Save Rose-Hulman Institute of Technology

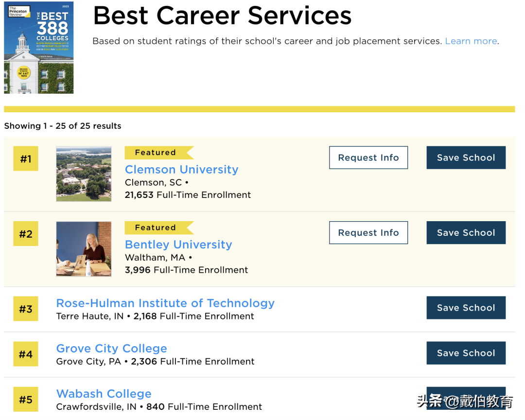[x=466, y=308]
